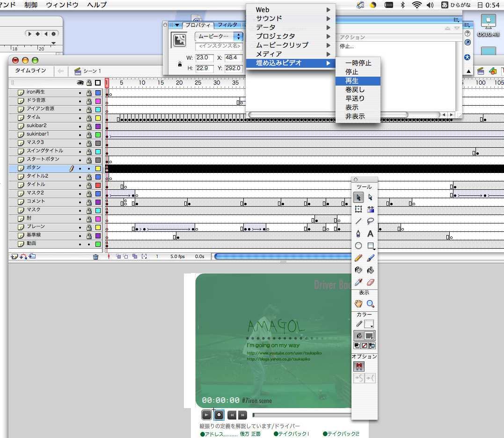Select the Line tool

pyautogui.click(x=358, y=221)
